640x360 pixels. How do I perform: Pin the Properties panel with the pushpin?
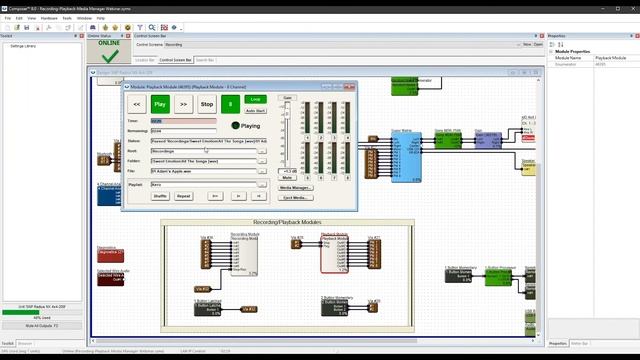[x=631, y=36]
